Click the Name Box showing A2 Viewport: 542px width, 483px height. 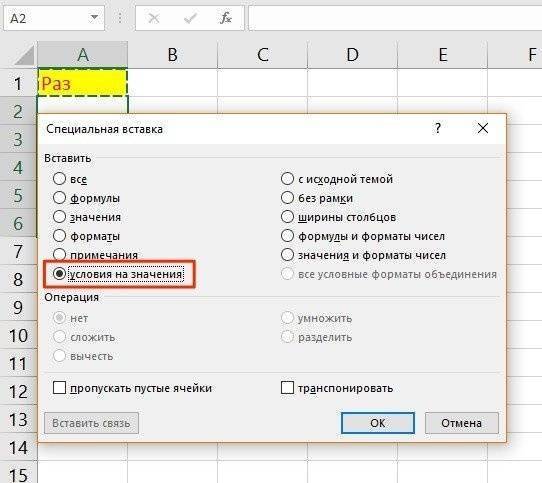54,18
